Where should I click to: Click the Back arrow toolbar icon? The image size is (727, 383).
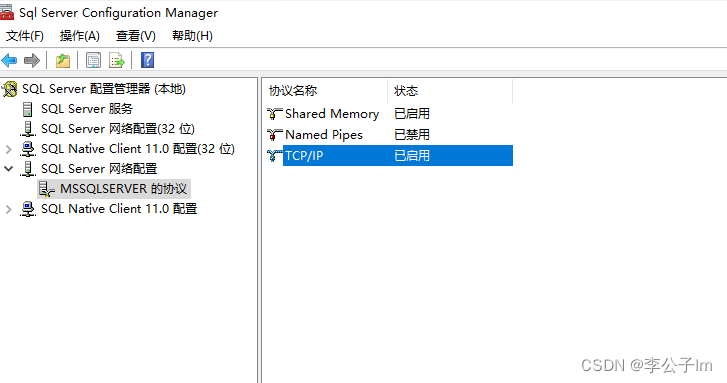click(9, 60)
